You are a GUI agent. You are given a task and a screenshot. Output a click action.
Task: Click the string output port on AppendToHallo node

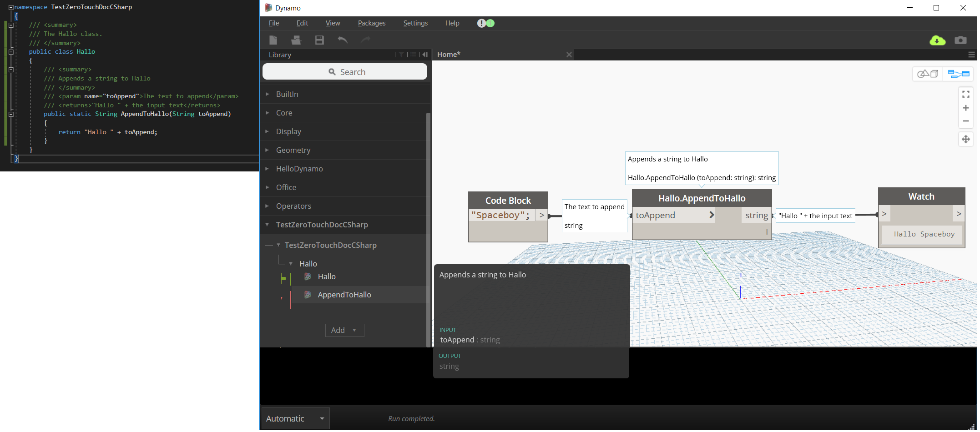click(x=757, y=216)
